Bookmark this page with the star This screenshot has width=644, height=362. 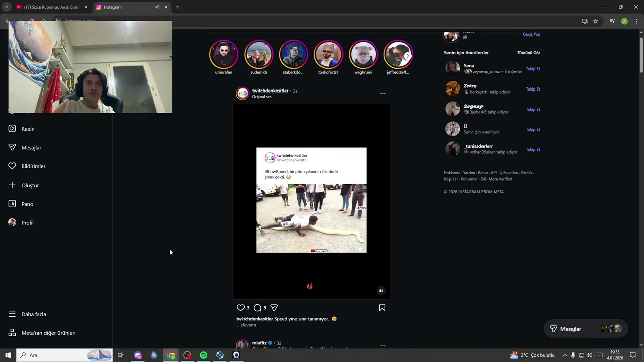click(596, 21)
